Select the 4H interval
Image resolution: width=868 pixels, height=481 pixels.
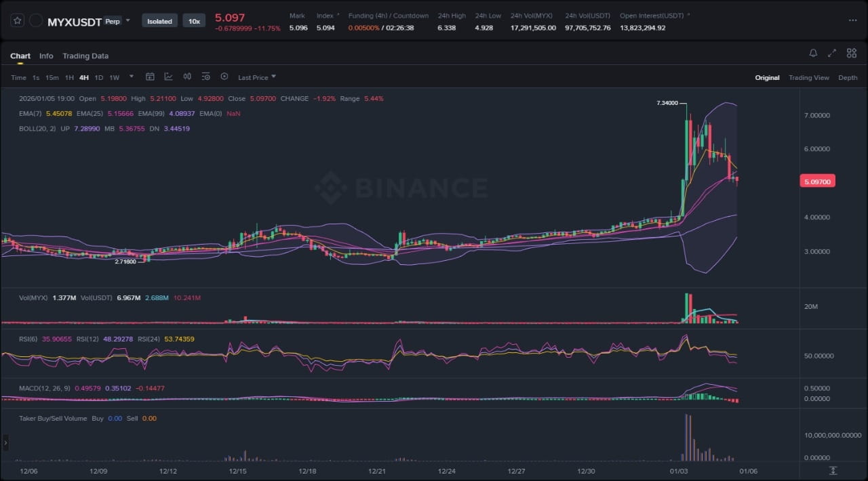point(84,77)
